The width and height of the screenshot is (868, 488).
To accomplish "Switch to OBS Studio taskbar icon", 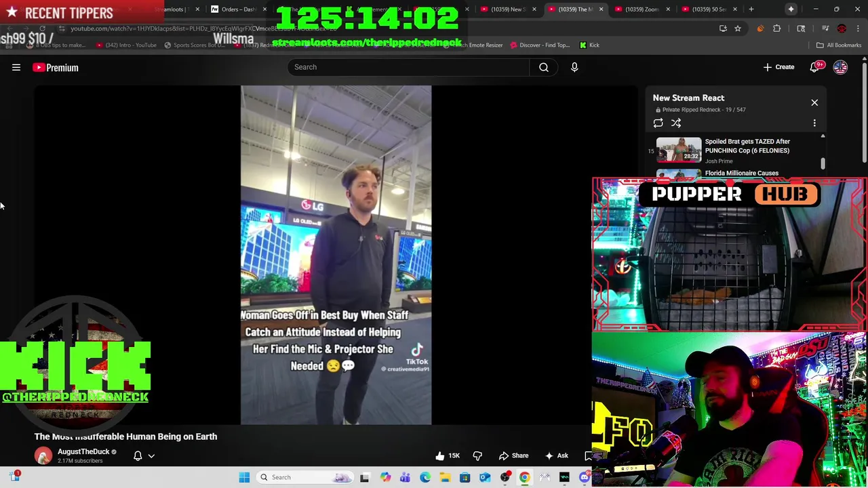I will 505,477.
